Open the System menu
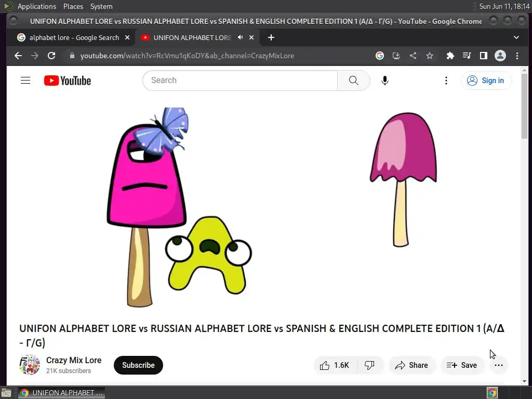532x399 pixels. pos(101,6)
